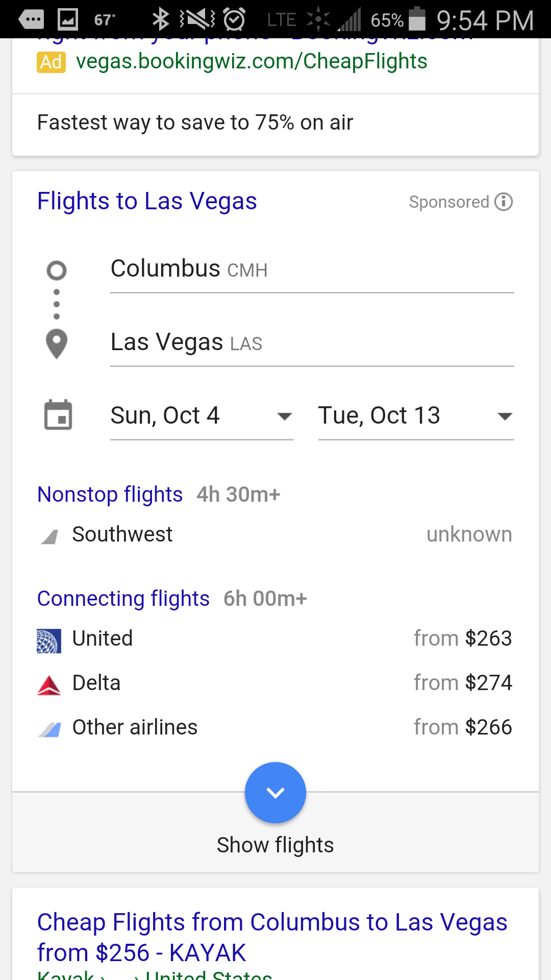Open Connecting flights link
Screen dimensions: 551x980
[123, 599]
